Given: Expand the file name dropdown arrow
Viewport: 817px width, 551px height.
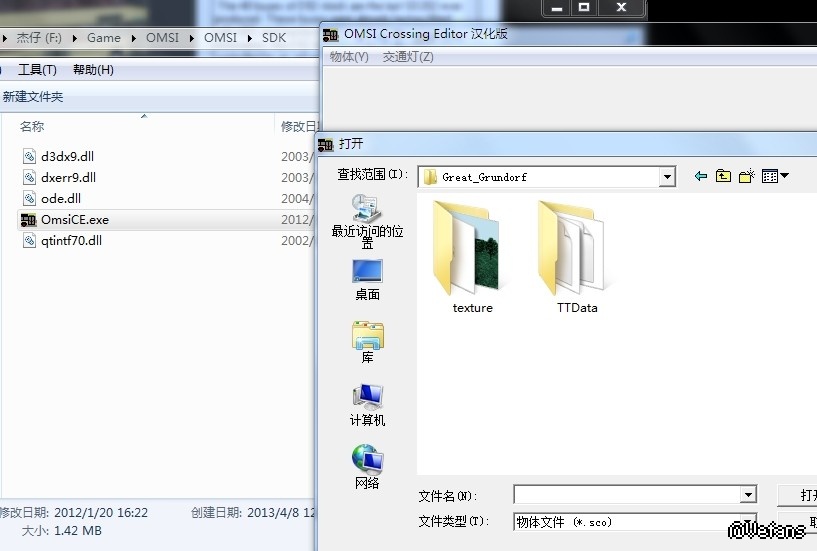Looking at the screenshot, I should tap(748, 494).
